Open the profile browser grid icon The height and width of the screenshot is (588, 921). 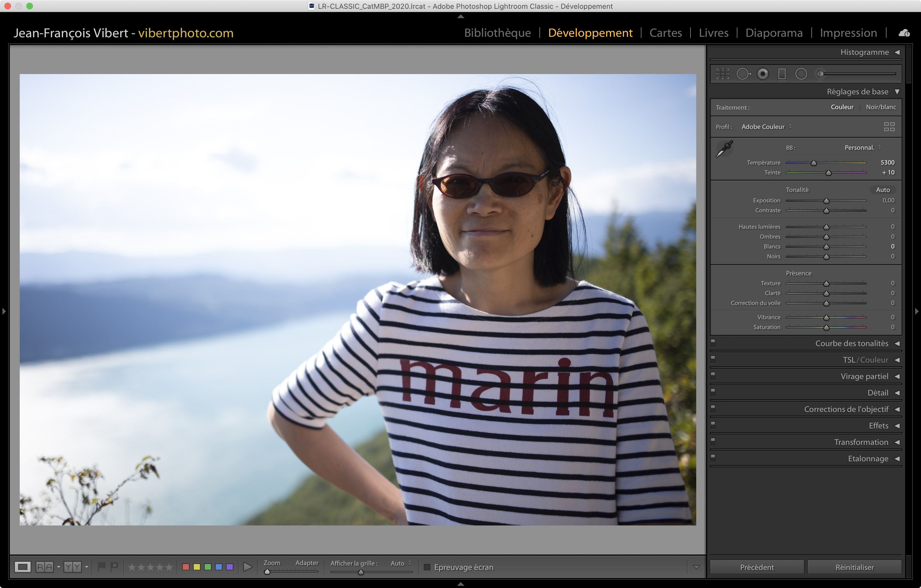889,127
